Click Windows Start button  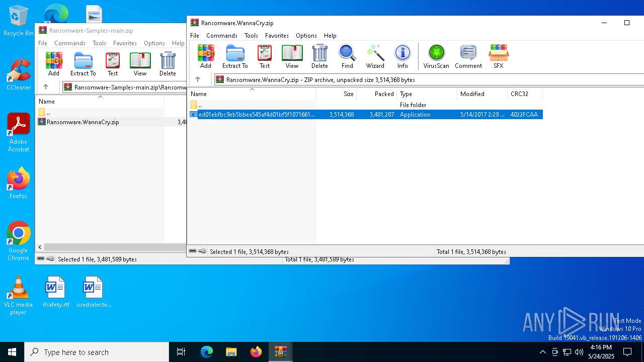(x=12, y=352)
